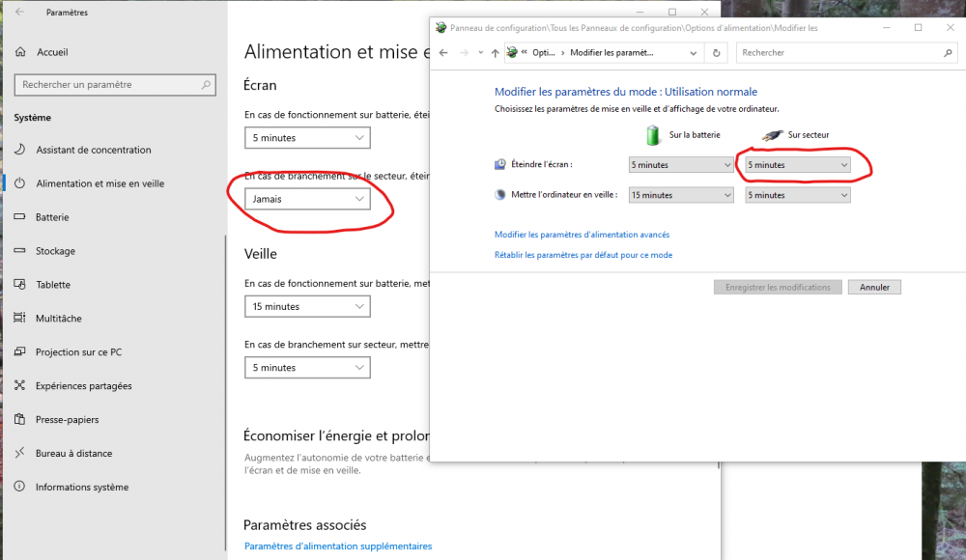Select Tablette in the sidebar

pyautogui.click(x=53, y=285)
